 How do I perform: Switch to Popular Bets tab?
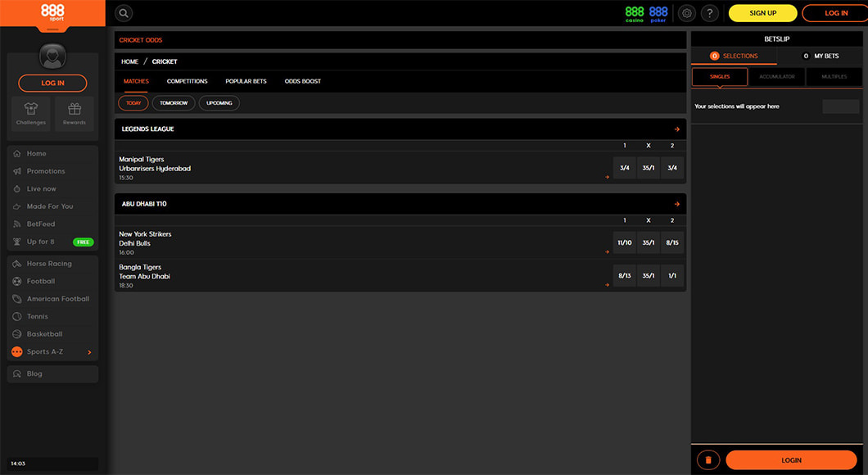coord(246,81)
